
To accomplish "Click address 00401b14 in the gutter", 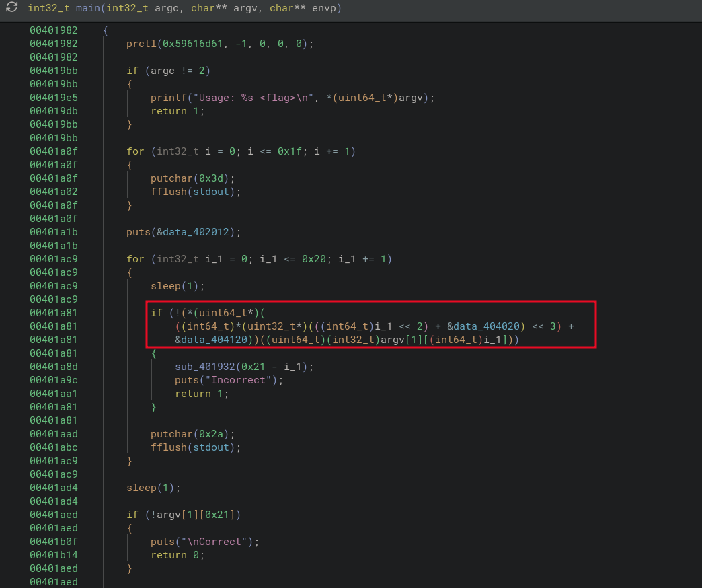I will (x=53, y=555).
